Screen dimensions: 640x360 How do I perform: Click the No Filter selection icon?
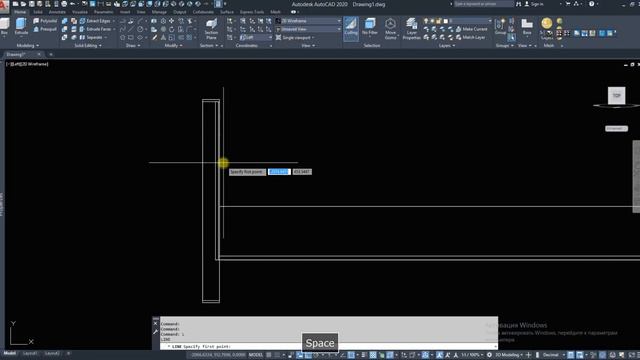click(370, 27)
